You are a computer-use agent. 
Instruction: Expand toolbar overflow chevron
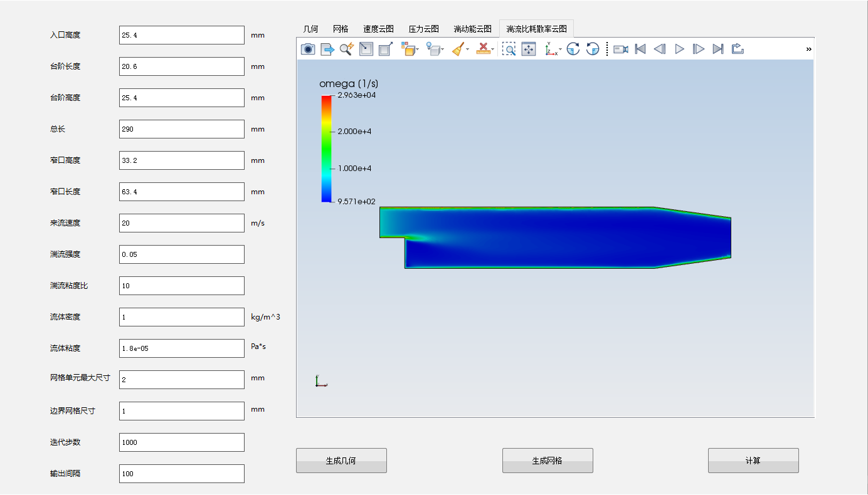809,49
